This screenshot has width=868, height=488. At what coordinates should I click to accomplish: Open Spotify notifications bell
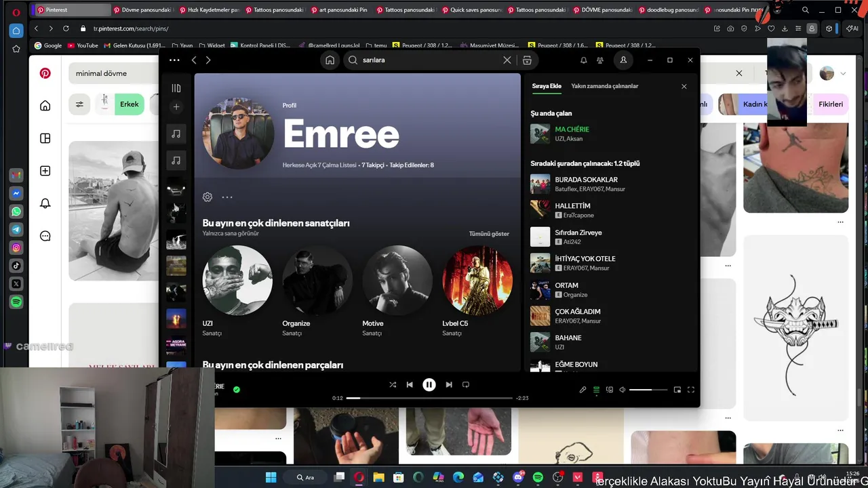click(583, 60)
